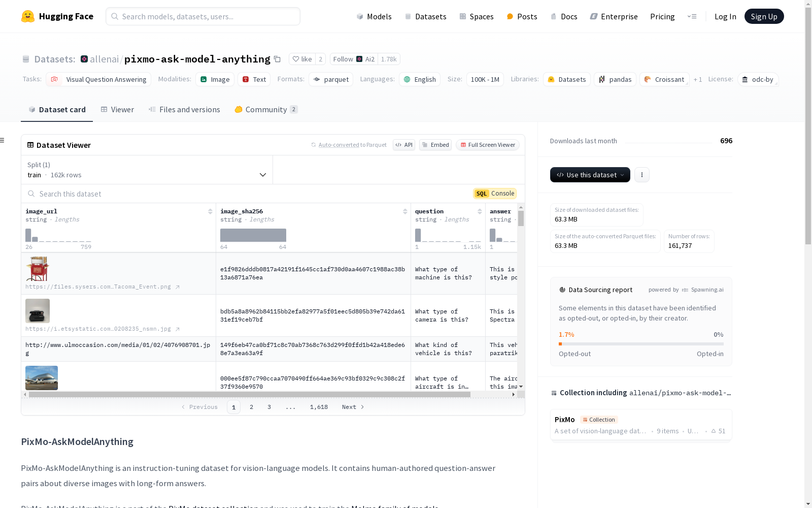
Task: Click the popcorn machine image thumbnail
Action: click(38, 269)
